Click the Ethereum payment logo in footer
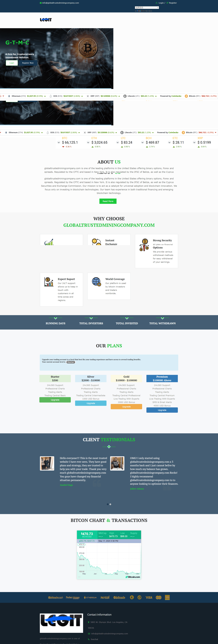The height and width of the screenshot is (644, 218). tap(90, 598)
